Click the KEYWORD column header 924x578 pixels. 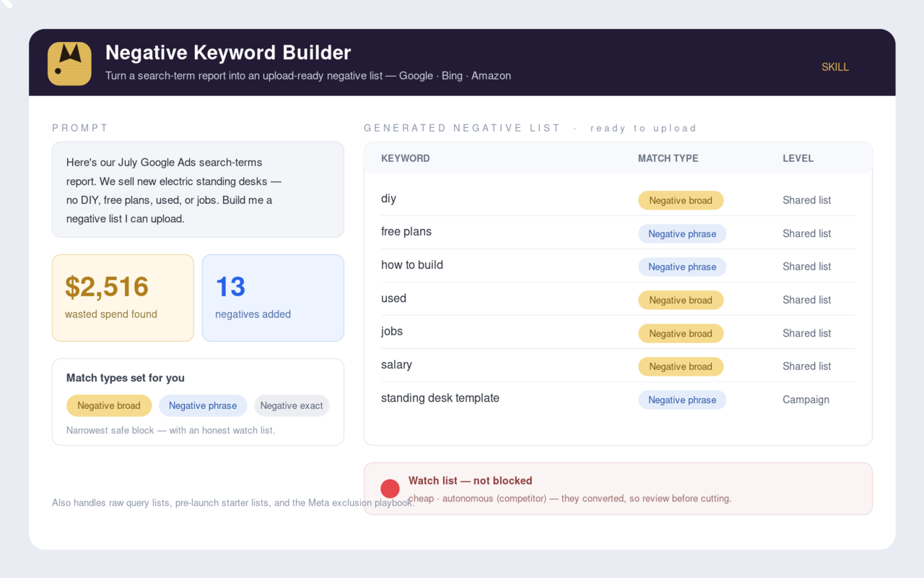click(406, 158)
